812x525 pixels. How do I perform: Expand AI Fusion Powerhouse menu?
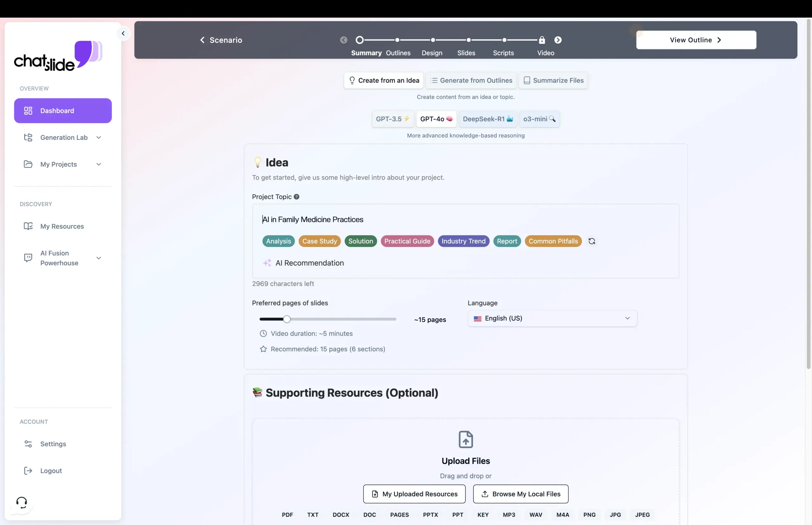tap(63, 258)
